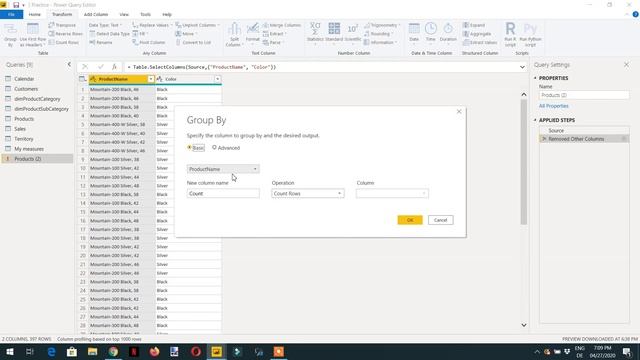Open the Replace Values dropdown
Viewport: 640px width, 360px height.
click(x=152, y=25)
